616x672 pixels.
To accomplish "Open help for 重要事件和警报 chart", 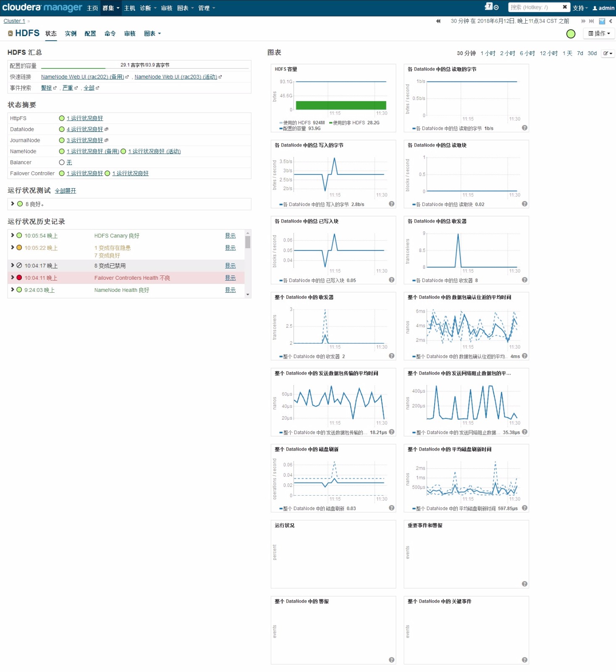I will (524, 584).
